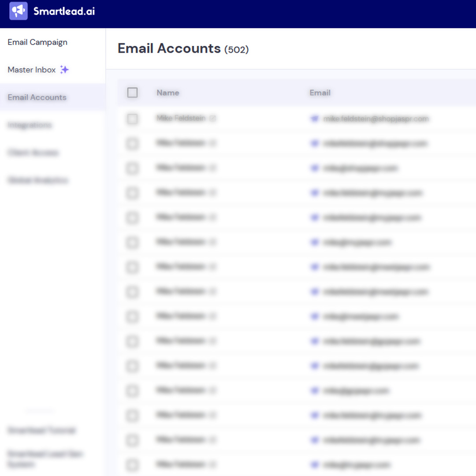Switch to Master Inbox
Viewport: 476px width, 476px height.
31,70
